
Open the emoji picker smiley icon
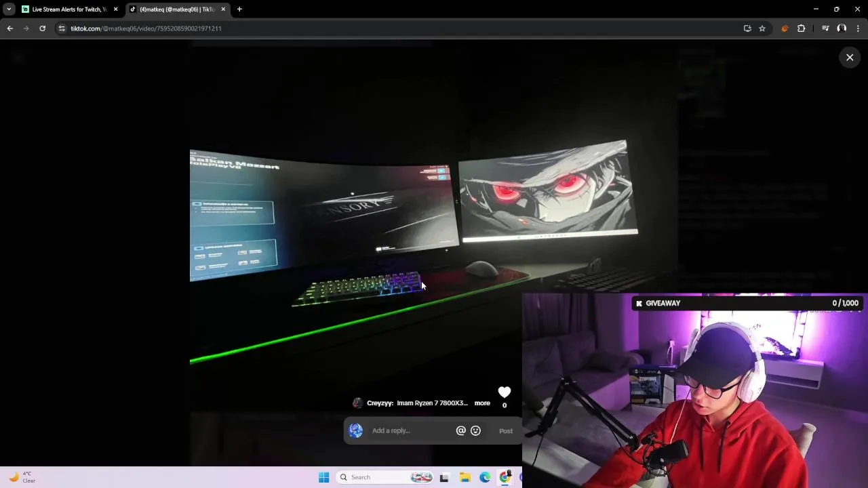coord(475,431)
